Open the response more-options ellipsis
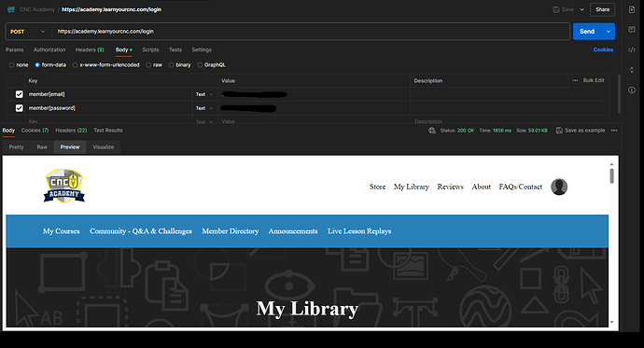 614,131
